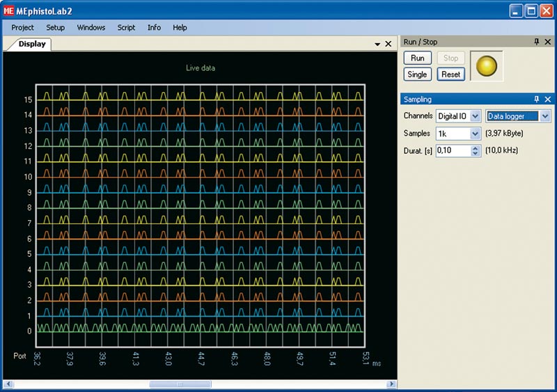Click the Live data chart title
557x392 pixels.
pyautogui.click(x=201, y=68)
